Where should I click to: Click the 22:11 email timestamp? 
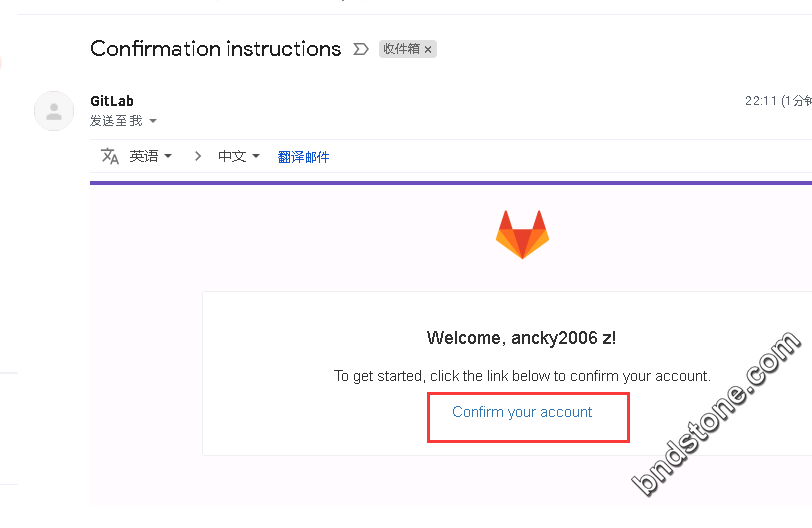pyautogui.click(x=761, y=100)
